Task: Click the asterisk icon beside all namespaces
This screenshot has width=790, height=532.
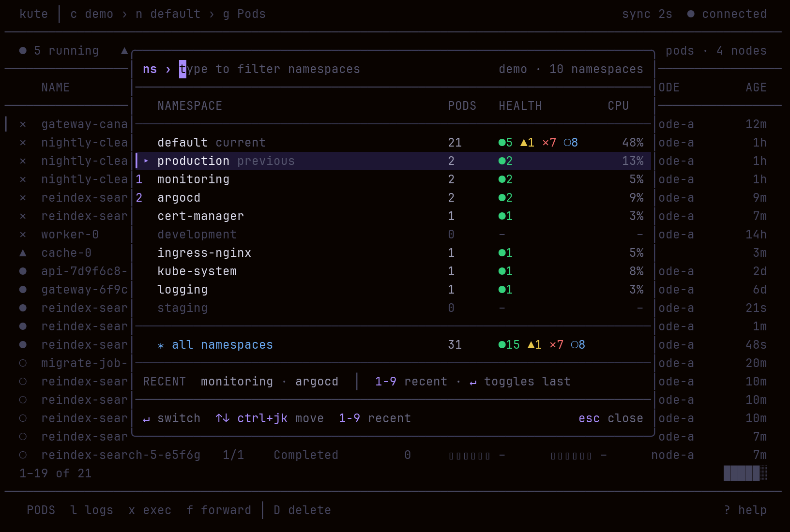Action: tap(161, 345)
